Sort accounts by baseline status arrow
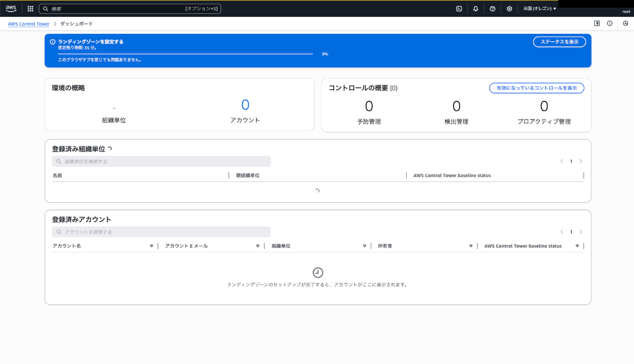The image size is (634, 364). 577,246
